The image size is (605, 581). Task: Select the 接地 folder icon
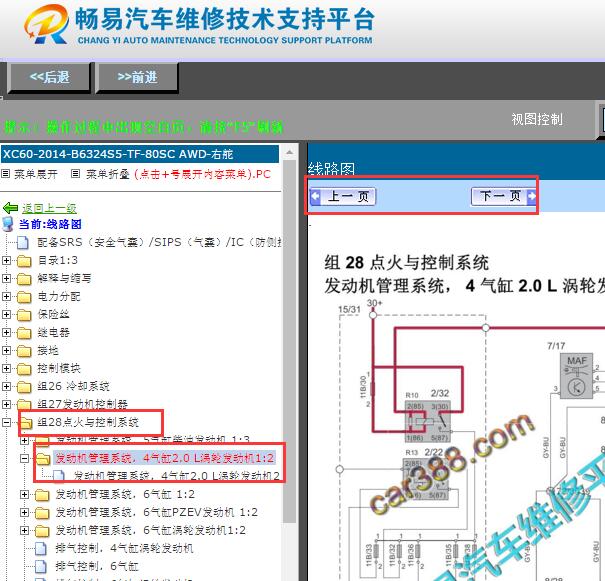coord(24,351)
